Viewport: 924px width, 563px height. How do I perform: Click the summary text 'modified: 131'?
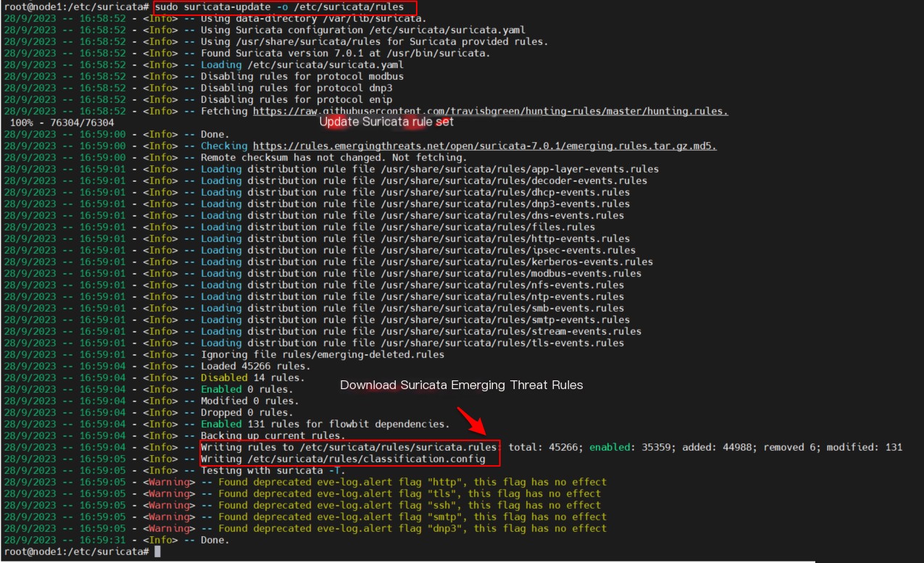[x=865, y=447]
